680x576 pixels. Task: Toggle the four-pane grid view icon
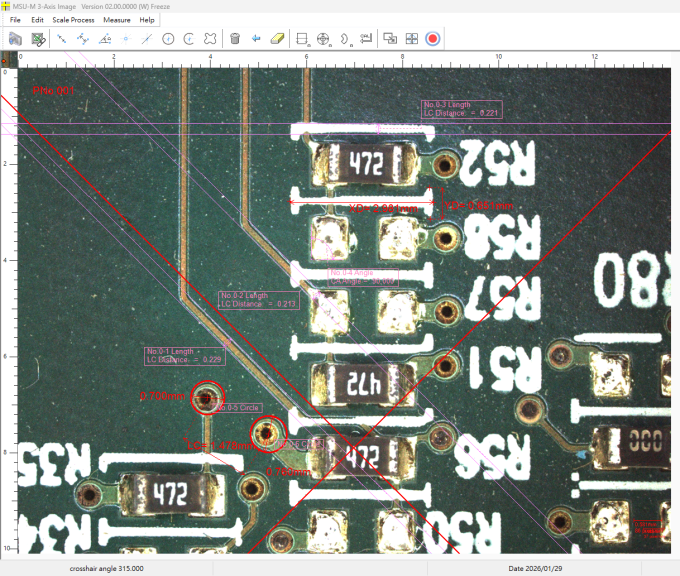(411, 39)
